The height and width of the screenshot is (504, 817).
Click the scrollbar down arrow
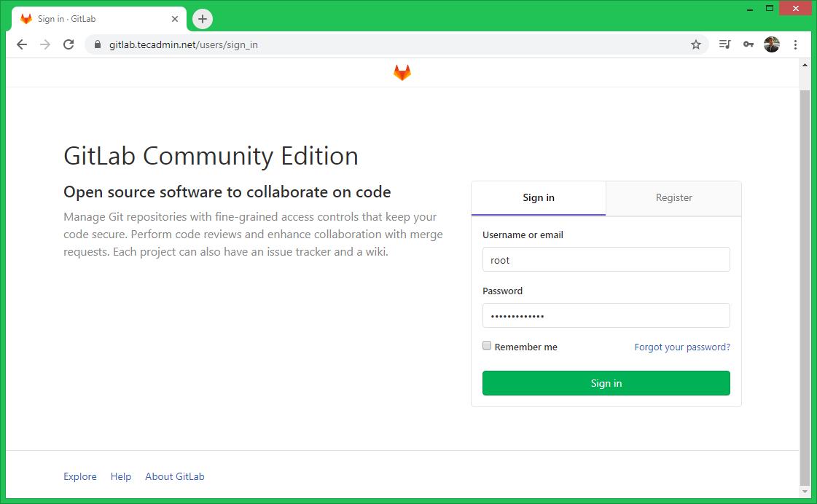805,492
